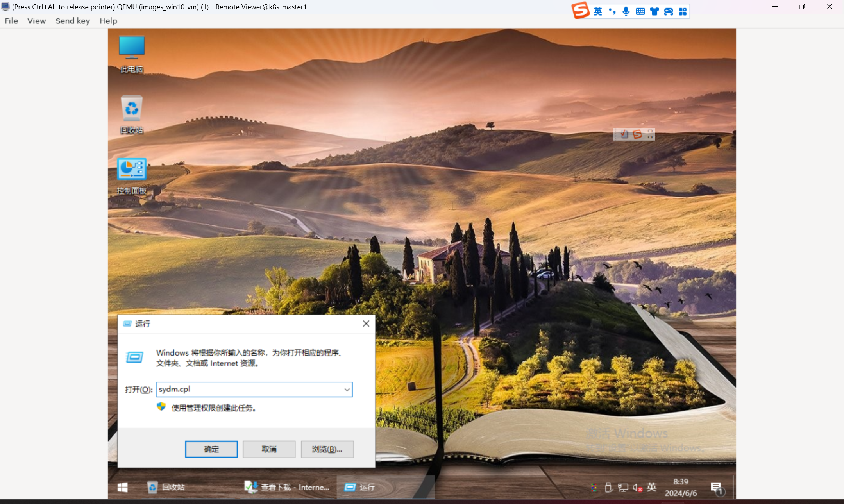Image resolution: width=844 pixels, height=504 pixels.
Task: Click the 浏览(B)... browse button
Action: pyautogui.click(x=327, y=449)
